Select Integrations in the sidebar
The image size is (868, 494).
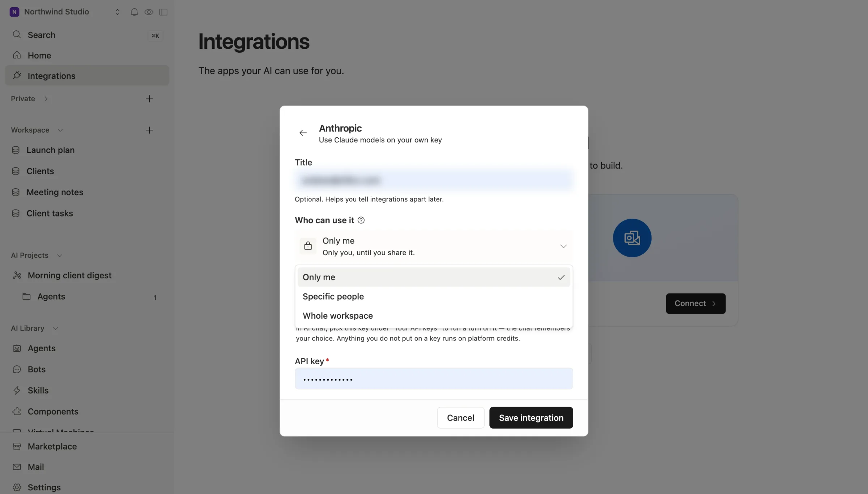(x=87, y=76)
